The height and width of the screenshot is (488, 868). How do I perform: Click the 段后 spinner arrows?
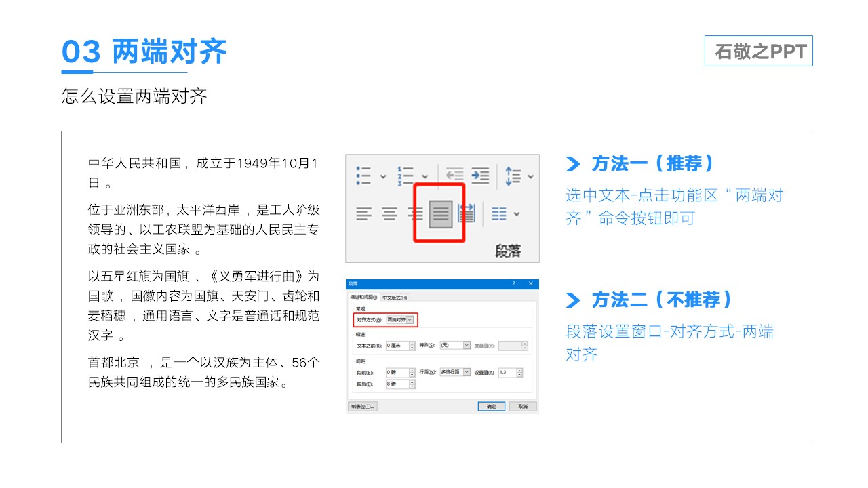click(x=412, y=384)
